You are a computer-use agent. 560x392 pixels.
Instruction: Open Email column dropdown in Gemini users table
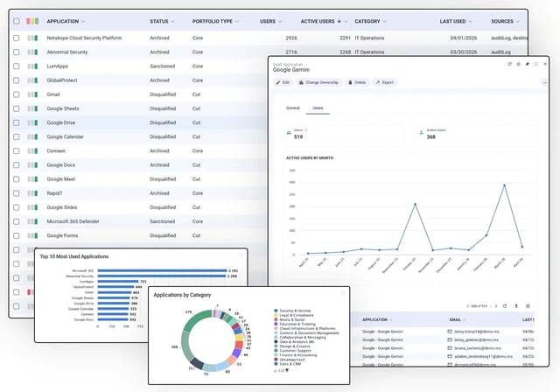[x=465, y=320]
